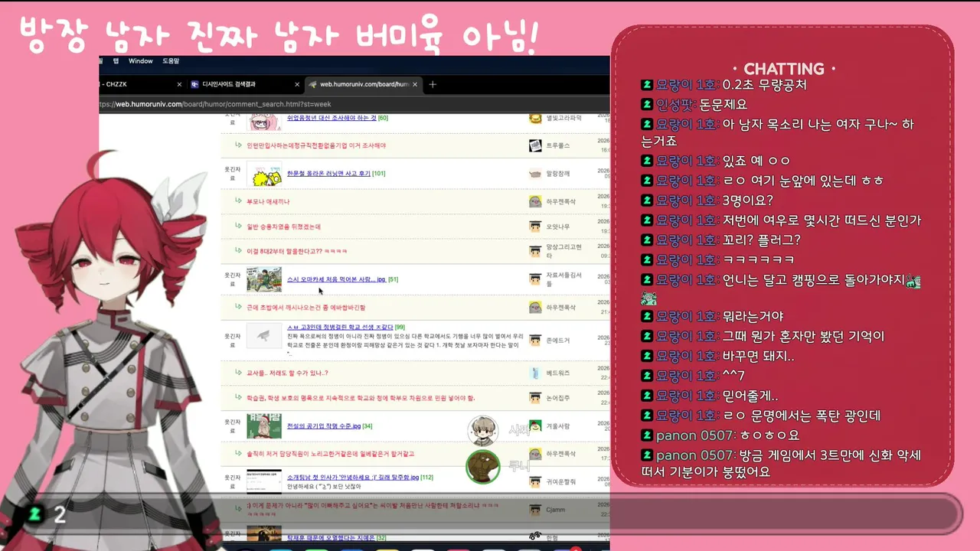The height and width of the screenshot is (551, 980).
Task: Click the 투니 muscular avatar overlay
Action: tap(483, 466)
